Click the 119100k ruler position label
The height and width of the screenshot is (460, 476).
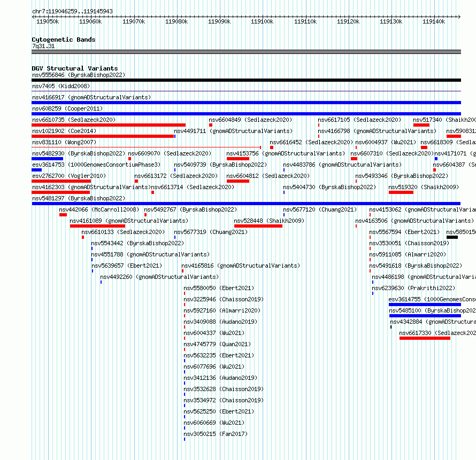click(262, 22)
